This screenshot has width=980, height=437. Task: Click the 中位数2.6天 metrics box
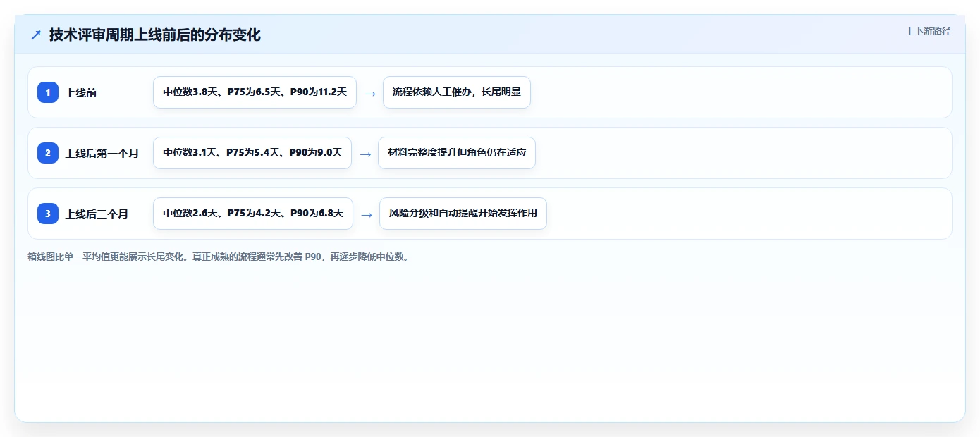point(253,214)
